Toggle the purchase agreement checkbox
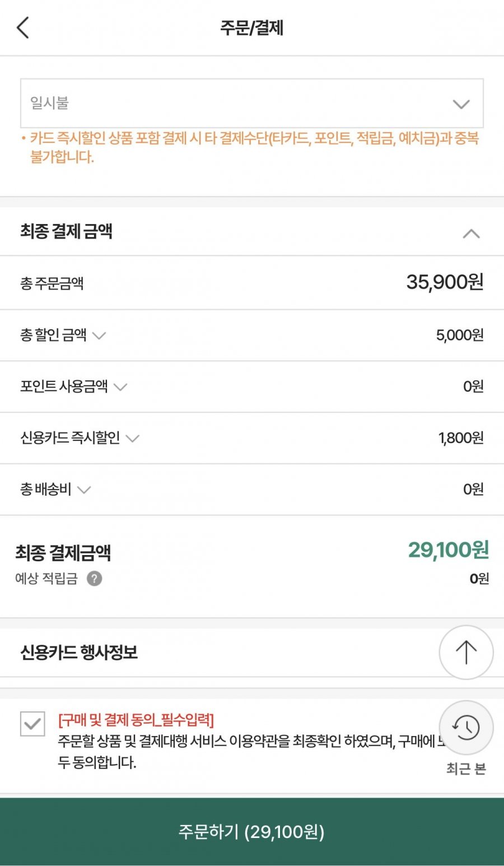 tap(32, 723)
